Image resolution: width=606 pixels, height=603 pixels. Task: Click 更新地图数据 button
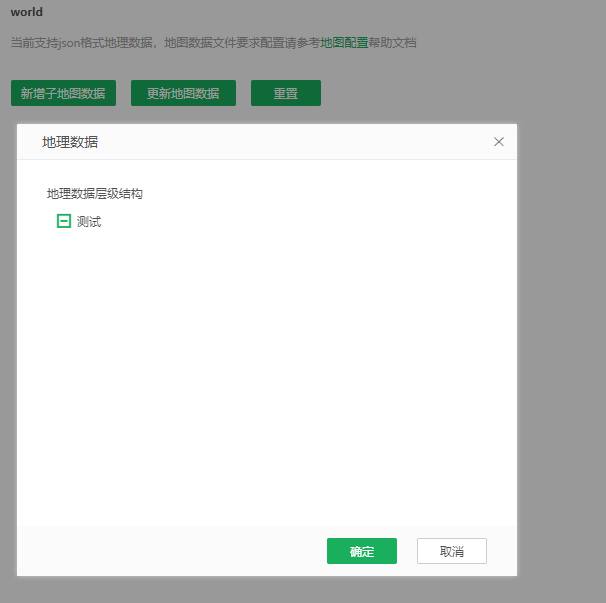pos(183,93)
